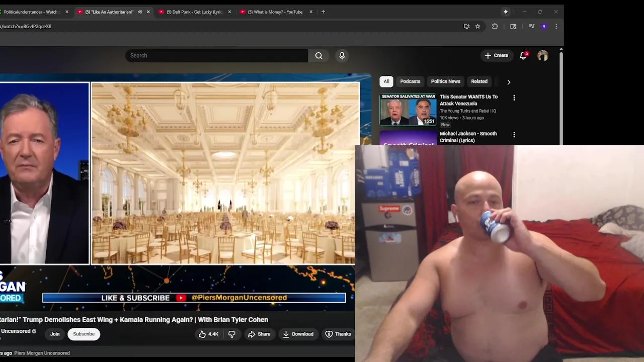The width and height of the screenshot is (644, 362).
Task: Open options for the Venezuela senator video
Action: point(514,98)
